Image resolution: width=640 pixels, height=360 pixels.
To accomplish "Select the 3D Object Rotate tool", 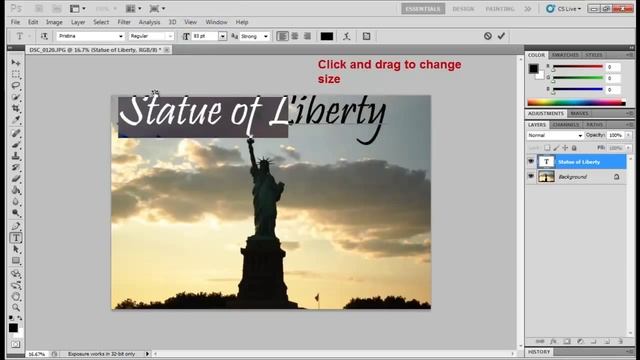I will (16, 274).
